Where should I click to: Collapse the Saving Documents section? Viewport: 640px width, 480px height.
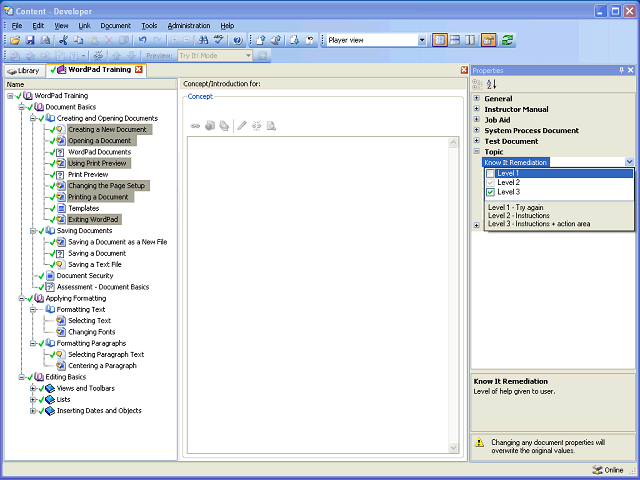[x=33, y=231]
